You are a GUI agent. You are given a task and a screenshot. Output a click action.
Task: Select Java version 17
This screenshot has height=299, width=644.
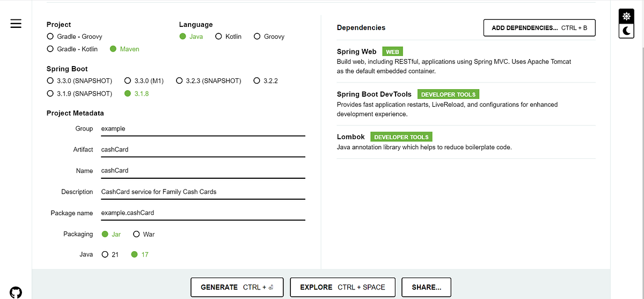pos(140,254)
